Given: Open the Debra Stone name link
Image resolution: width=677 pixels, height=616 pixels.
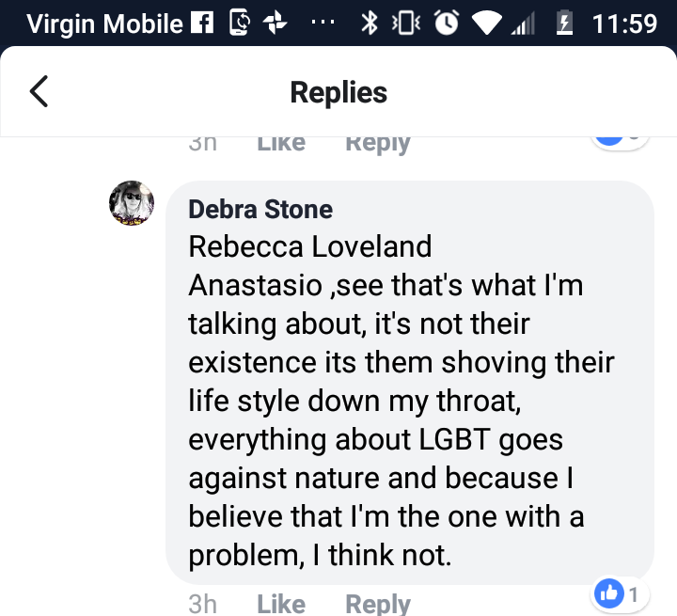Looking at the screenshot, I should [260, 209].
